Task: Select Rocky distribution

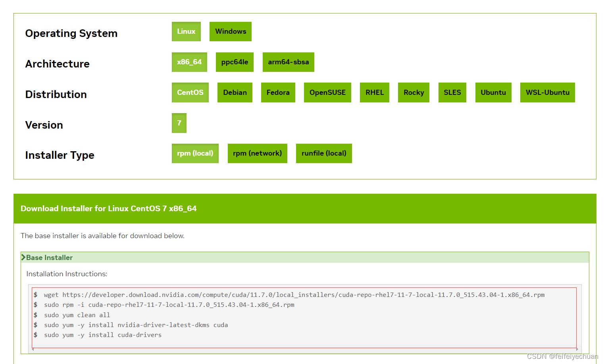Action: pos(414,92)
